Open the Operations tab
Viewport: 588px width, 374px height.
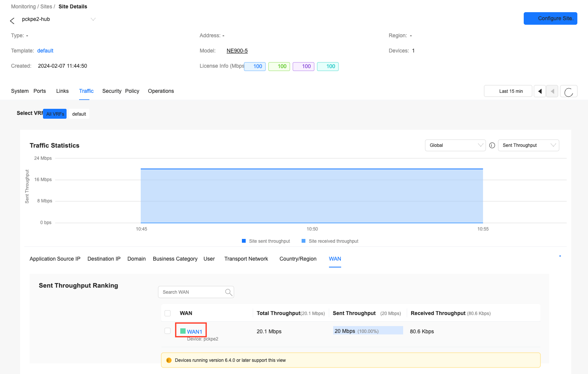pos(161,91)
